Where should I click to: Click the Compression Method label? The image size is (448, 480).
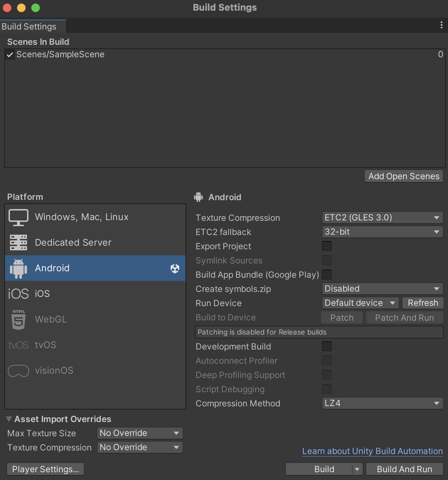coord(238,404)
